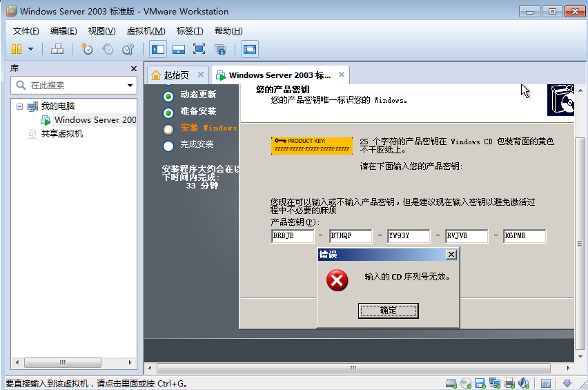
Task: Open the 虚拟机(M) menu
Action: tap(146, 31)
